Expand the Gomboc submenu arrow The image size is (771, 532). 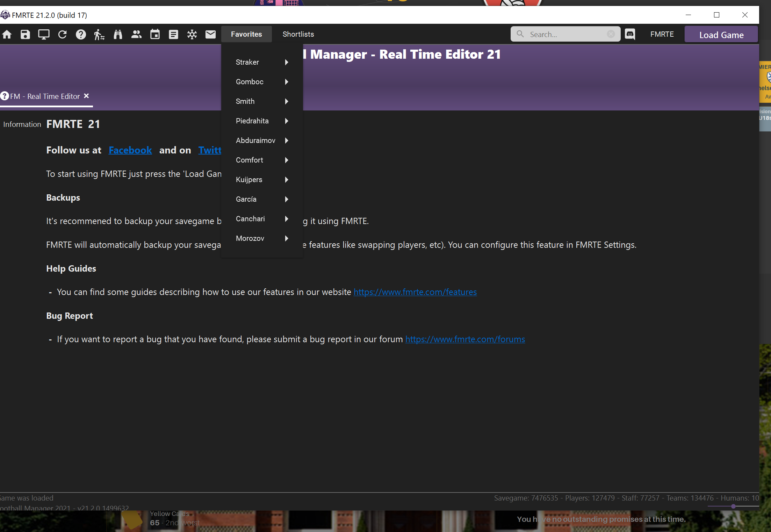tap(287, 82)
